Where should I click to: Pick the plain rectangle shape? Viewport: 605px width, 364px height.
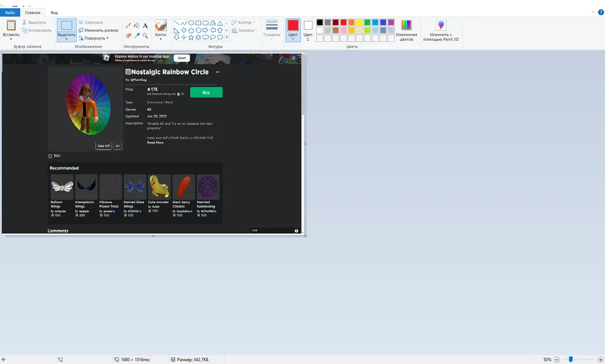pos(199,23)
